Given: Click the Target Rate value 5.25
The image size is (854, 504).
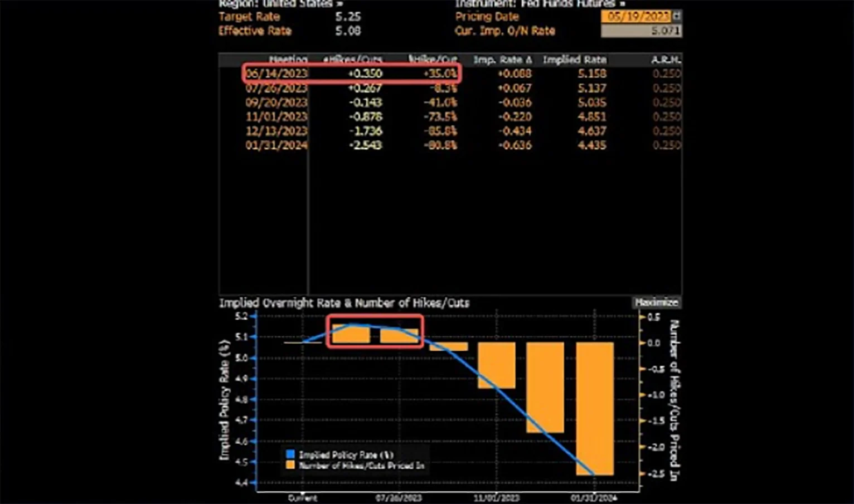Looking at the screenshot, I should click(x=348, y=17).
